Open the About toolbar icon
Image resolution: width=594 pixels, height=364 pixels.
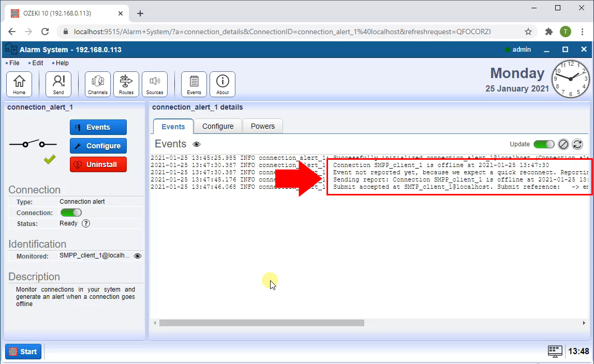click(222, 84)
